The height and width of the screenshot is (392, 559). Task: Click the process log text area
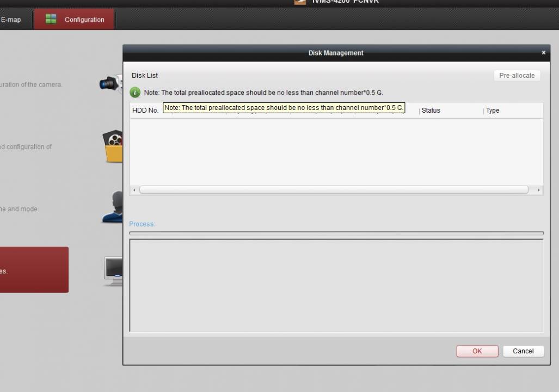click(336, 285)
